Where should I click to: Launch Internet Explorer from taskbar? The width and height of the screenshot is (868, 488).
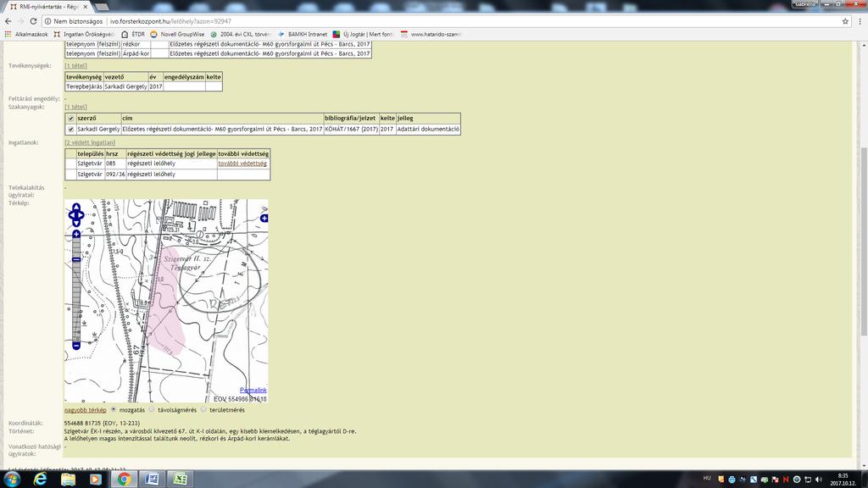[40, 480]
